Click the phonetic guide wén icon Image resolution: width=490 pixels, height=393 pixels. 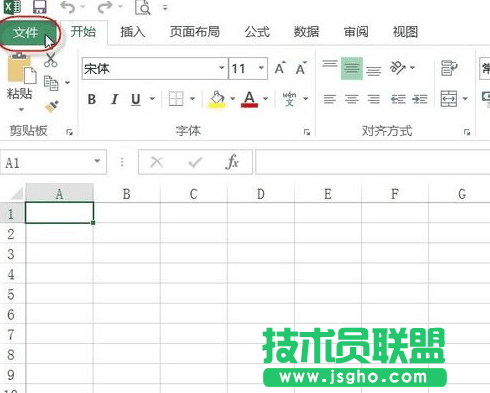(289, 99)
